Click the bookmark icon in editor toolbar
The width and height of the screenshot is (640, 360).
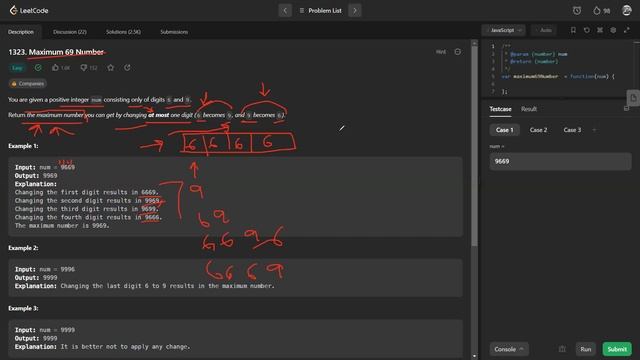point(573,30)
